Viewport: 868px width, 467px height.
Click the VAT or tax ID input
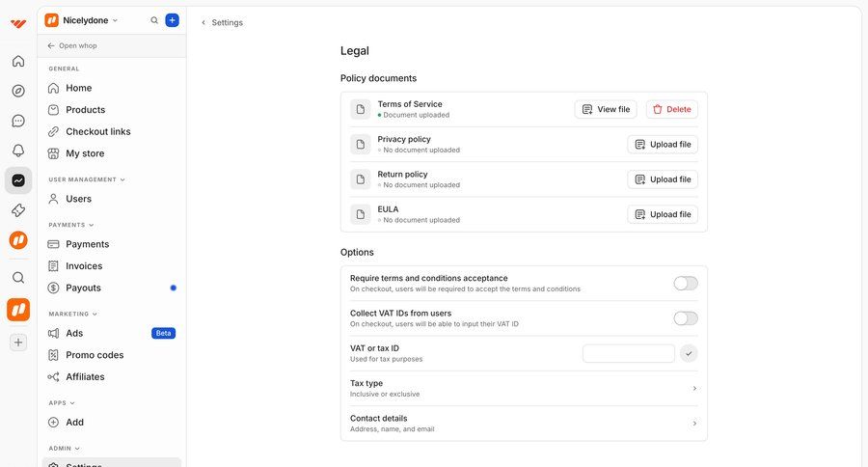tap(628, 354)
